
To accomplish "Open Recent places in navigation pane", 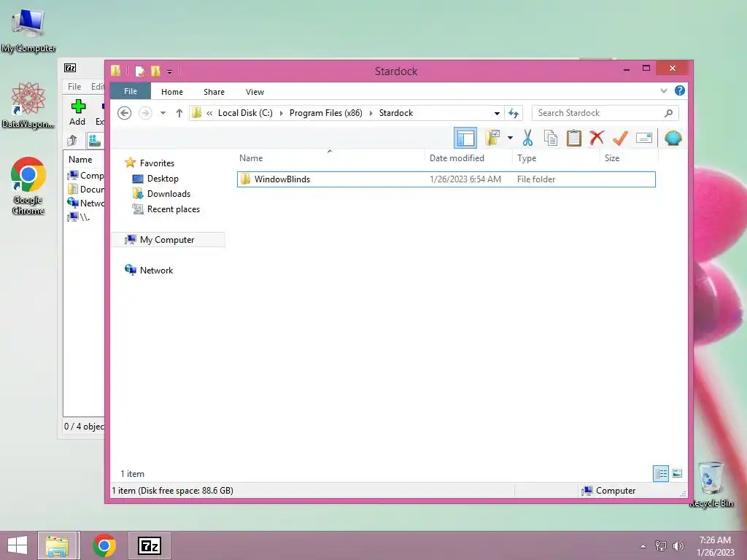I will point(166,209).
